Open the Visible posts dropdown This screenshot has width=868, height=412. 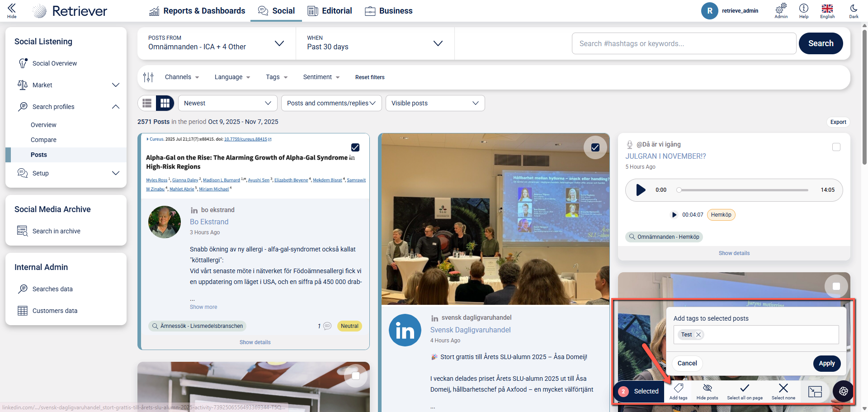pos(435,103)
